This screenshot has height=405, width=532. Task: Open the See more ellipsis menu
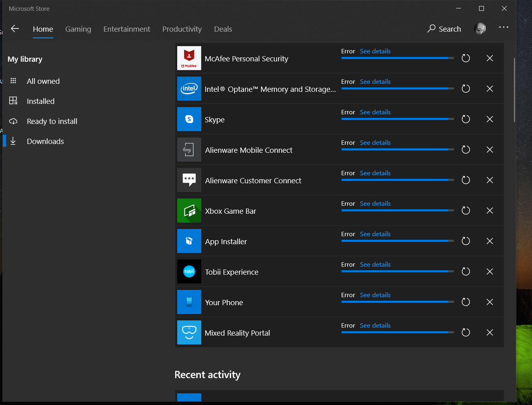pyautogui.click(x=504, y=27)
